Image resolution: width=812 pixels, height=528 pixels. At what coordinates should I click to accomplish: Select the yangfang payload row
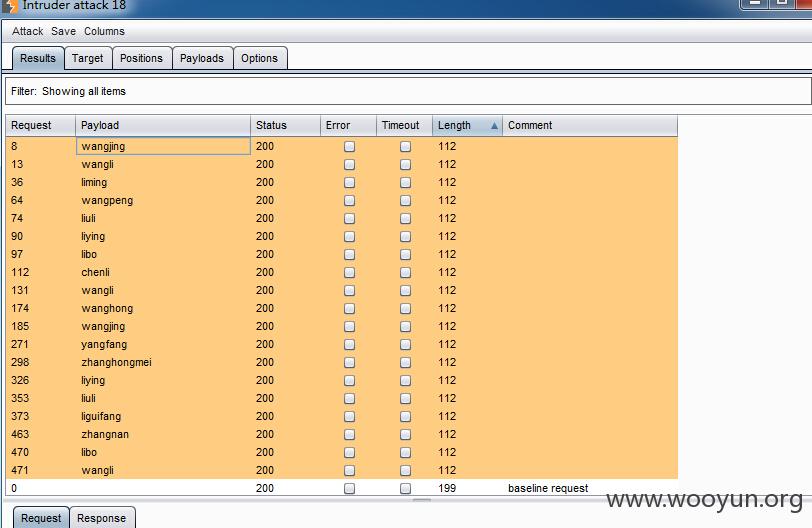tap(342, 344)
